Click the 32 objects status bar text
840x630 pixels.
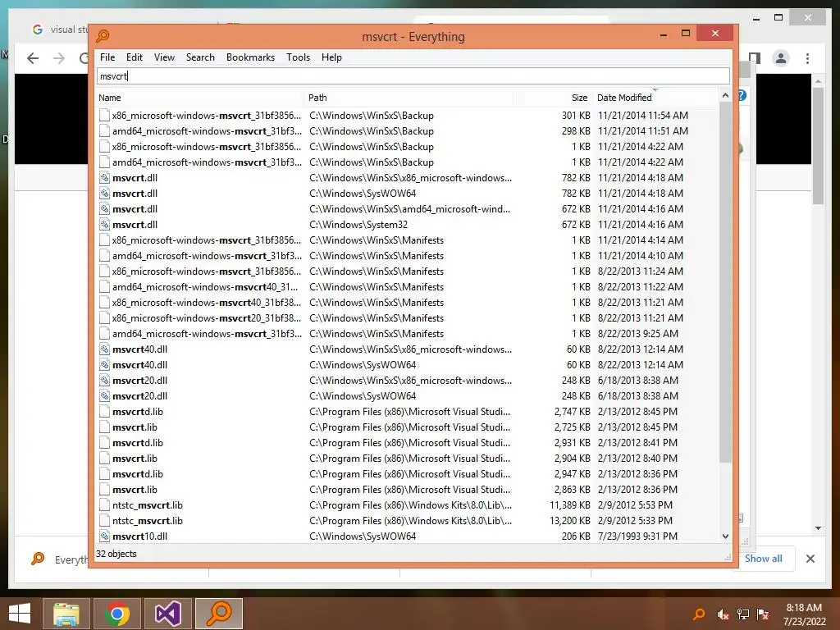tap(116, 554)
